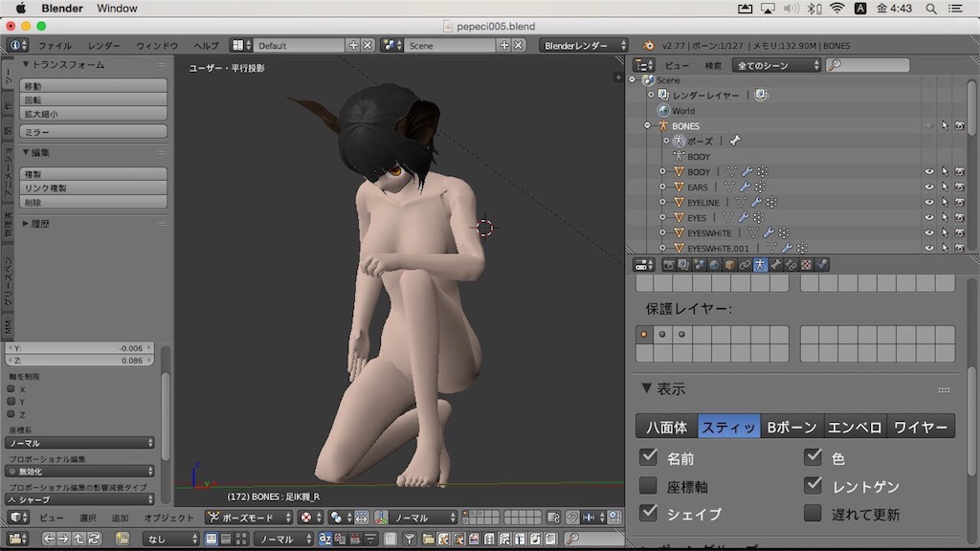
Task: Click the sort alphabetically icon in bottom bar
Action: pyautogui.click(x=325, y=539)
